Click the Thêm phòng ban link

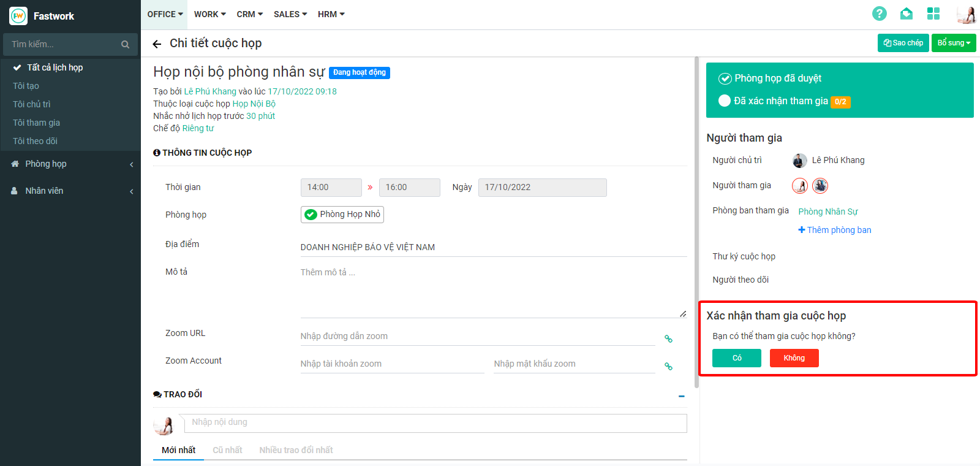[834, 230]
